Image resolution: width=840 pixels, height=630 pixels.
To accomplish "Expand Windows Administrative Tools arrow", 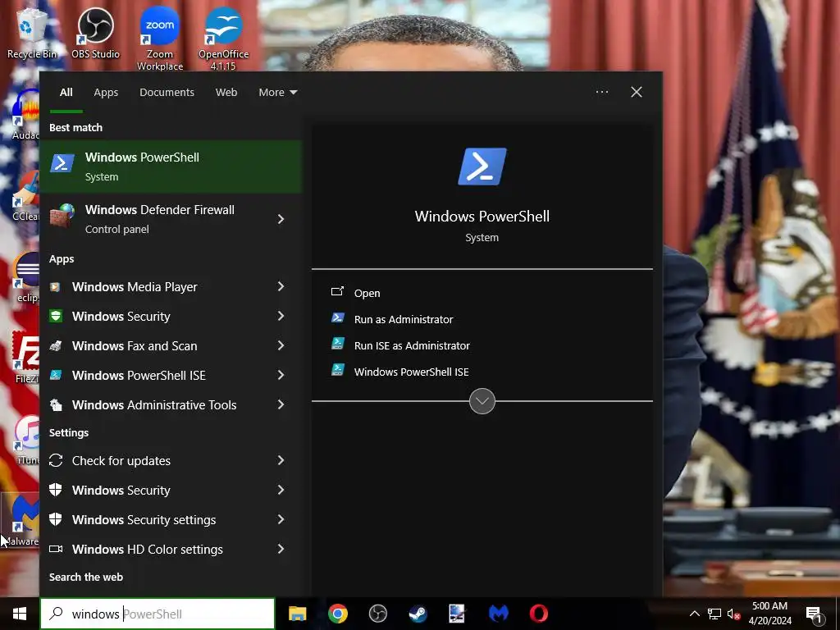I will pyautogui.click(x=281, y=404).
